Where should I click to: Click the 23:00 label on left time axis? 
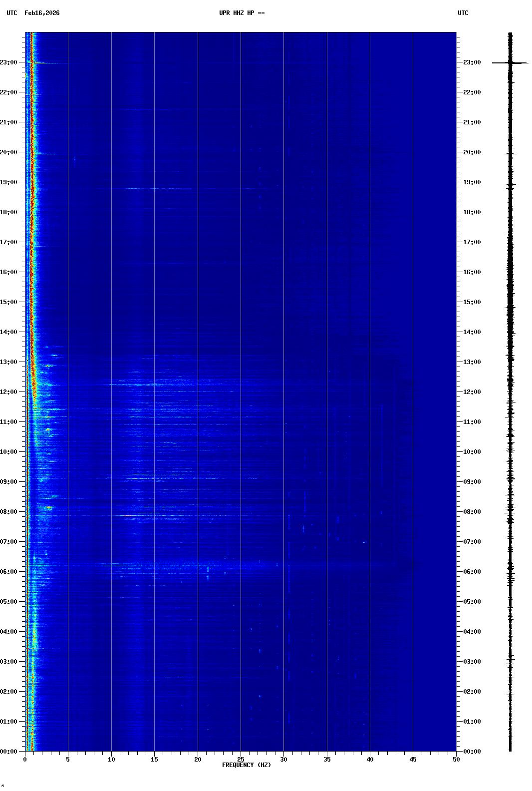(8, 62)
